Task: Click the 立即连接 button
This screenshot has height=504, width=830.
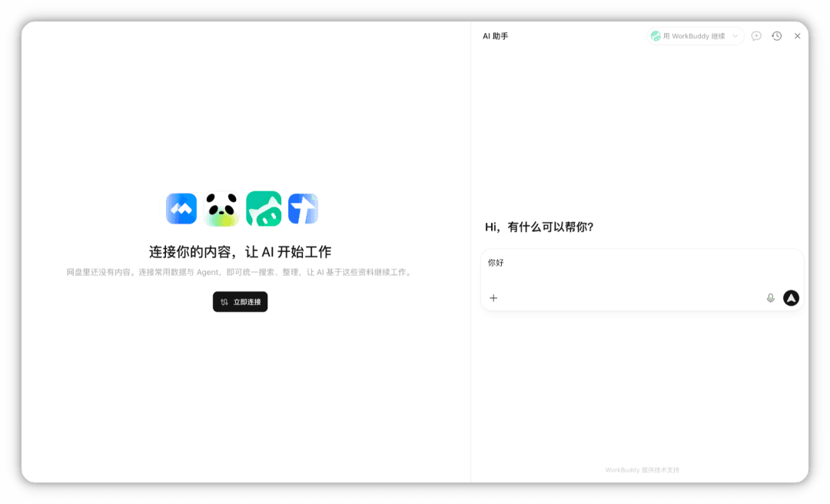Action: (241, 302)
